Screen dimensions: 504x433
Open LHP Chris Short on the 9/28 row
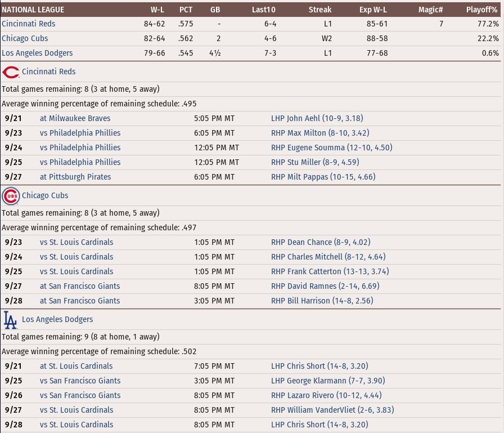[x=319, y=425]
